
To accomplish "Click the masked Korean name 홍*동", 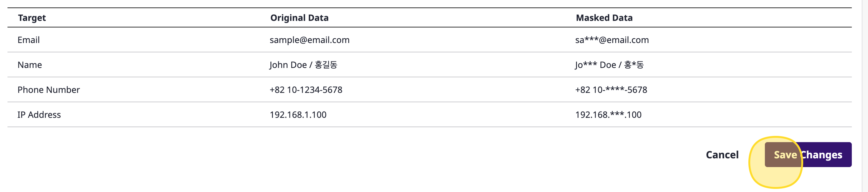I will click(x=633, y=65).
